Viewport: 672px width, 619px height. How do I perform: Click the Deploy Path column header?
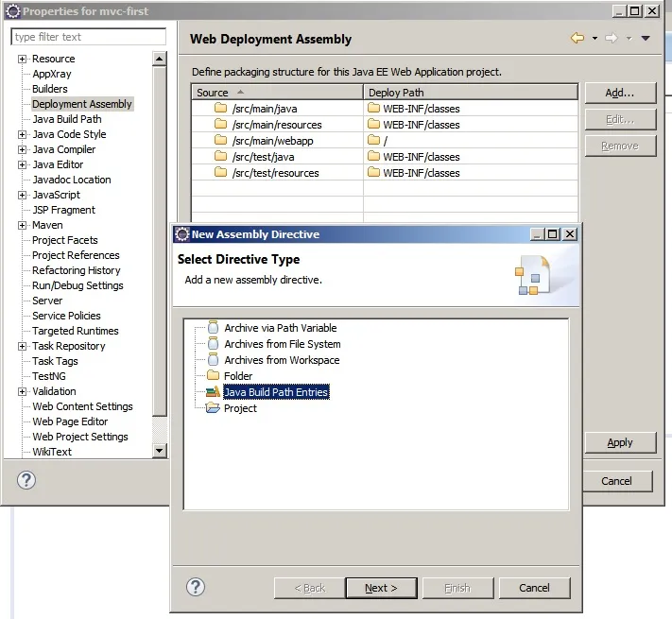pos(471,93)
